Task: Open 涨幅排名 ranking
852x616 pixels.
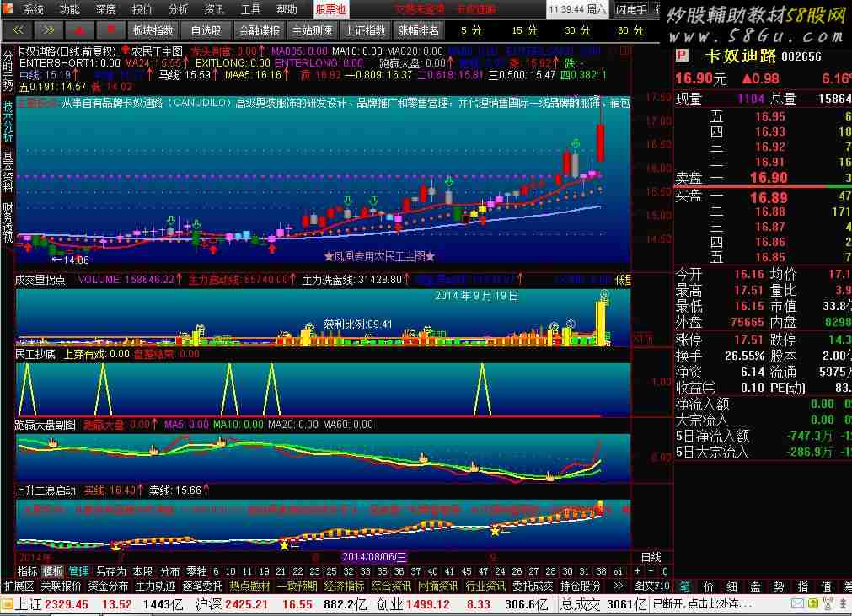Action: point(418,30)
